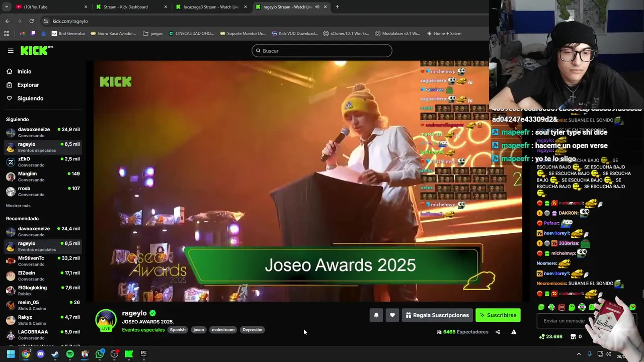The image size is (644, 362).
Task: Open ElZeein in the recommended list
Action: click(x=42, y=276)
